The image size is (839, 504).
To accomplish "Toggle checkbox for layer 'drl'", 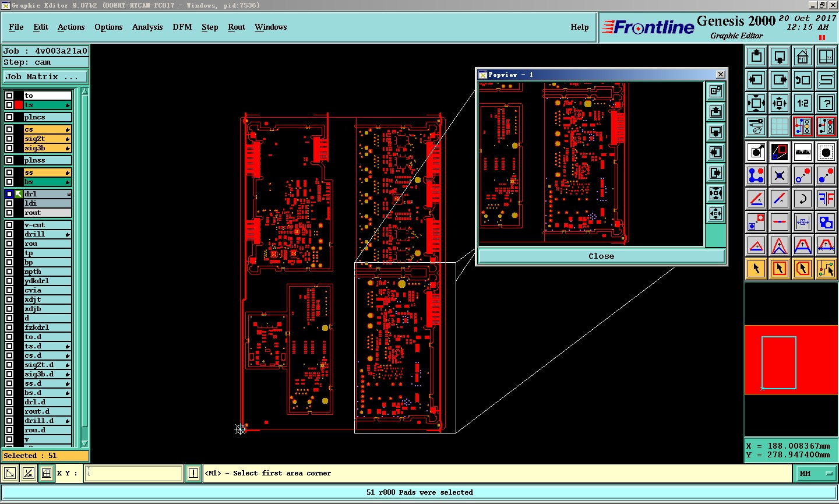I will point(9,194).
